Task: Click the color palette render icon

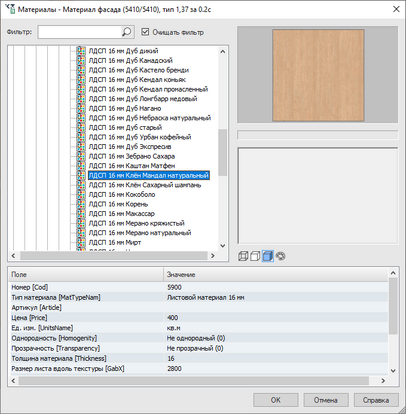Action: 281,256
